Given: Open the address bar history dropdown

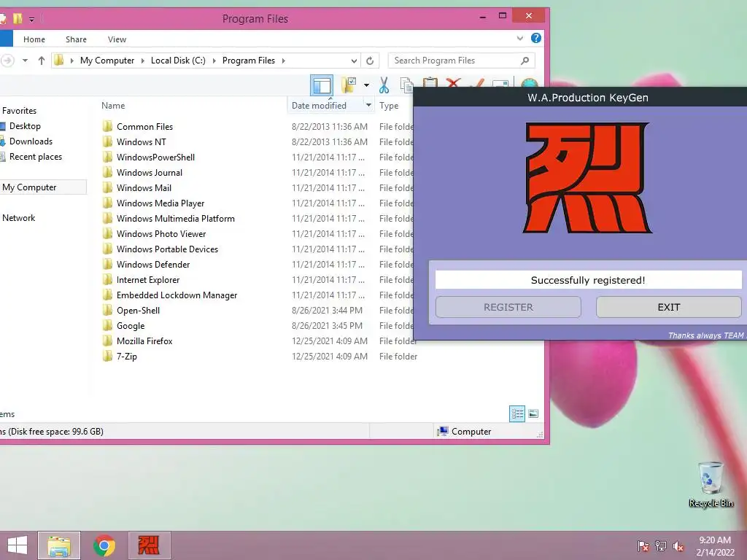Looking at the screenshot, I should coord(354,61).
